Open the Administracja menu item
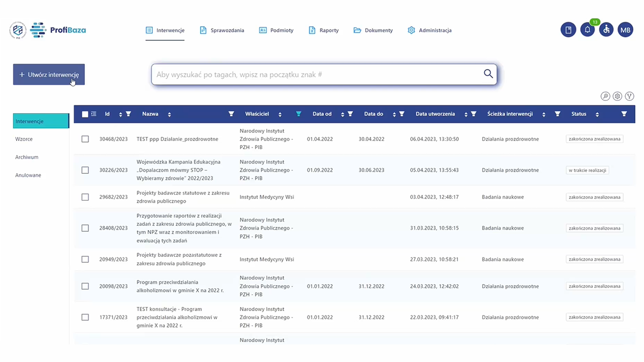This screenshot has width=644, height=362. click(429, 31)
